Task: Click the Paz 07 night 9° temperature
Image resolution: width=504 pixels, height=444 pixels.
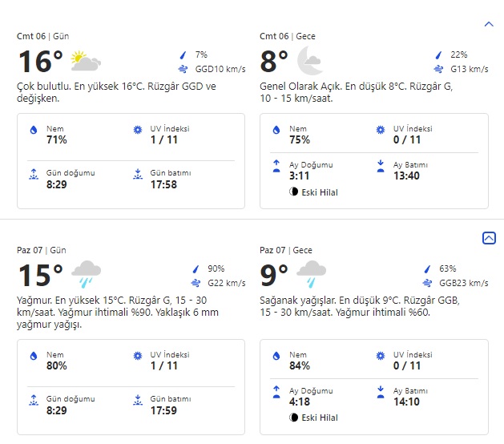Action: pyautogui.click(x=274, y=276)
